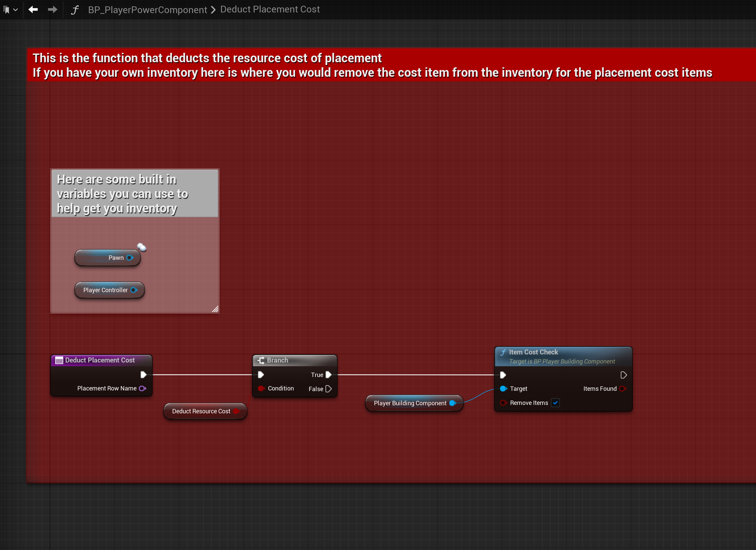This screenshot has width=756, height=550.
Task: Select the Item Cost Check node title
Action: coord(533,352)
